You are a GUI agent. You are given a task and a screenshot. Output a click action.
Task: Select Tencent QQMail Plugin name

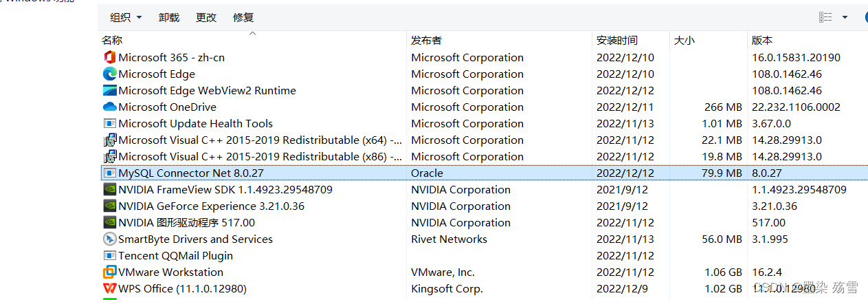[x=175, y=255]
